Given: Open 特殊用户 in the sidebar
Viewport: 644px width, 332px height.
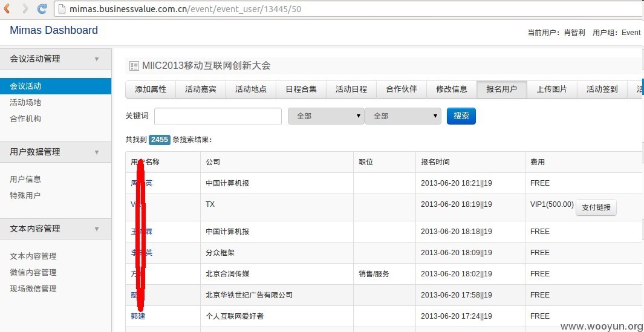Looking at the screenshot, I should click(25, 195).
